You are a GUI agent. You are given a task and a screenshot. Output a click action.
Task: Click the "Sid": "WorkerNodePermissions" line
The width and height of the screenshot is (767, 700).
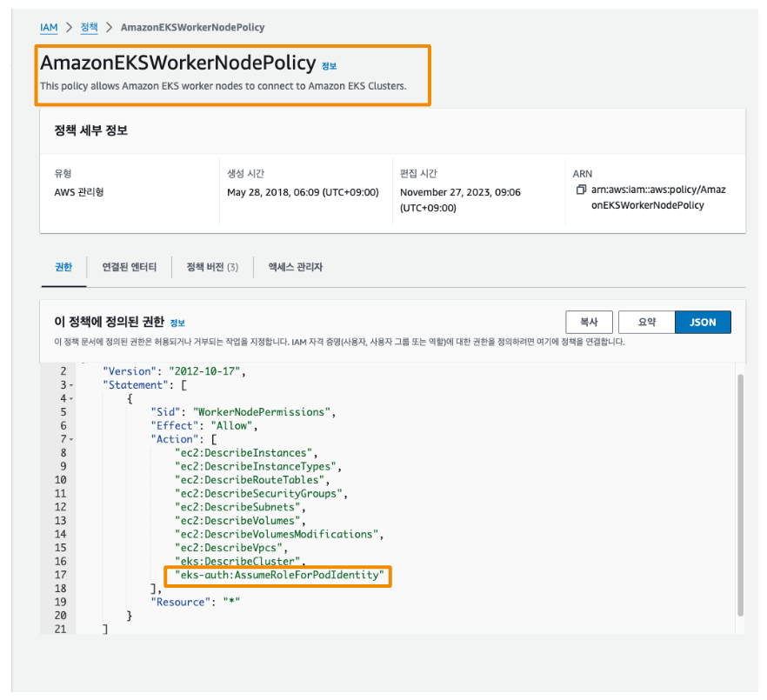[243, 412]
